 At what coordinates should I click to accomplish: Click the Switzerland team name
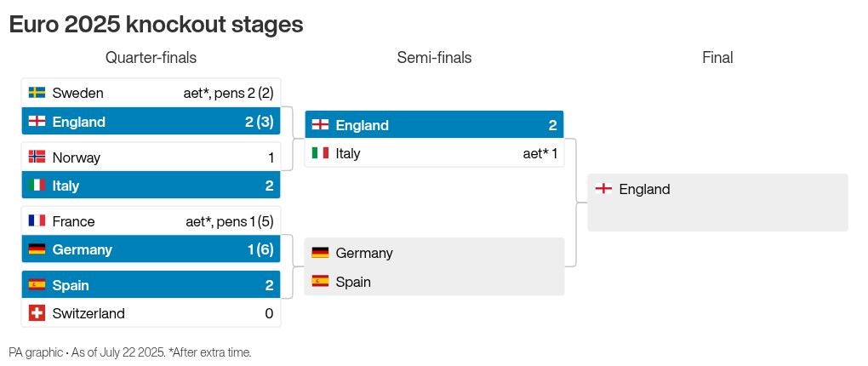coord(89,313)
